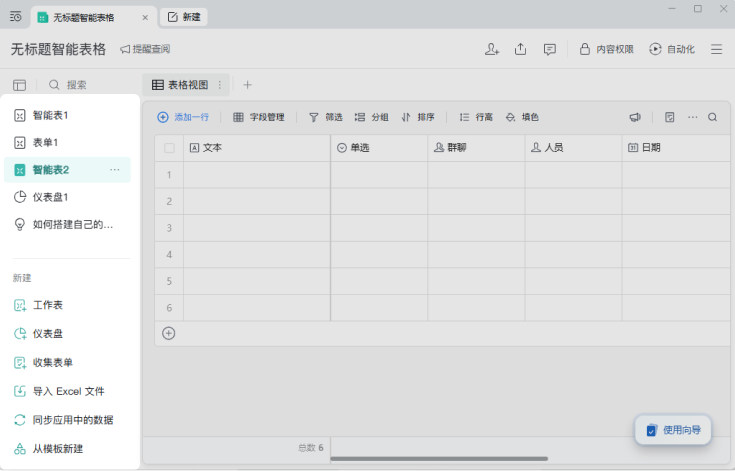Image resolution: width=735 pixels, height=471 pixels.
Task: Open 填色 fill color options
Action: [522, 117]
